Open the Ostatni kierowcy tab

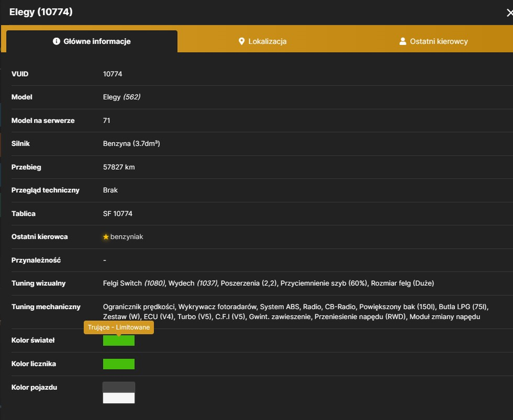[x=433, y=41]
